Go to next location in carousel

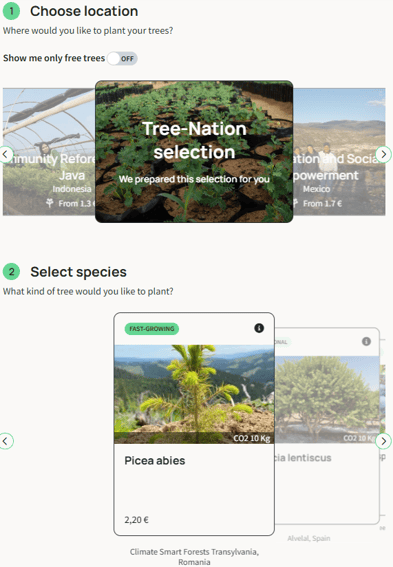click(384, 154)
